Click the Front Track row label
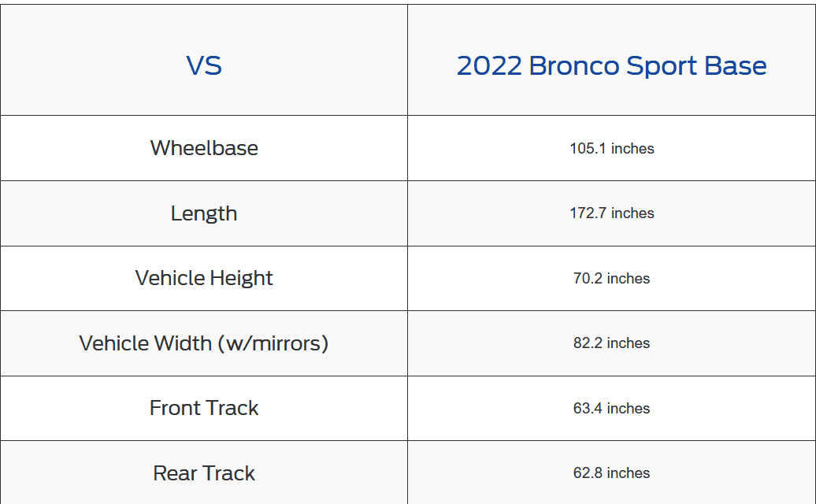Image resolution: width=816 pixels, height=504 pixels. coord(204,408)
